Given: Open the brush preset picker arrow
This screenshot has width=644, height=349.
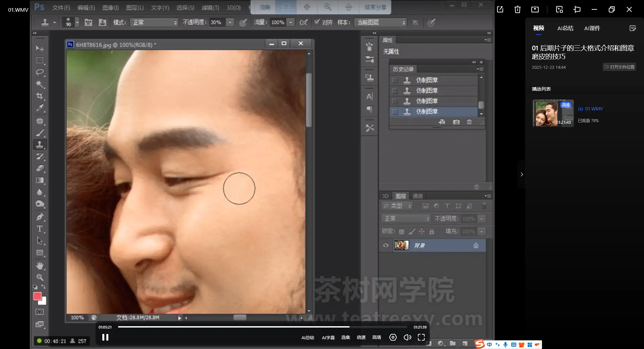Looking at the screenshot, I should click(x=77, y=22).
